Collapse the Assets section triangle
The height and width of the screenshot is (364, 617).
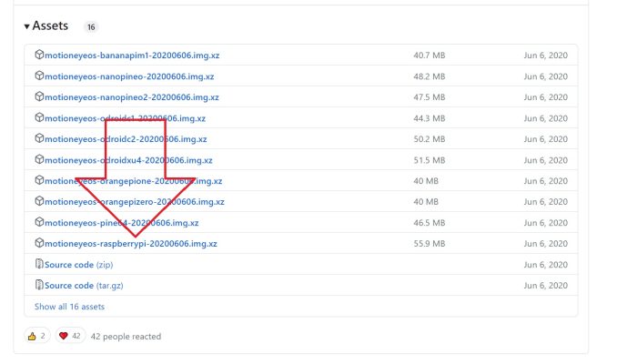click(26, 26)
